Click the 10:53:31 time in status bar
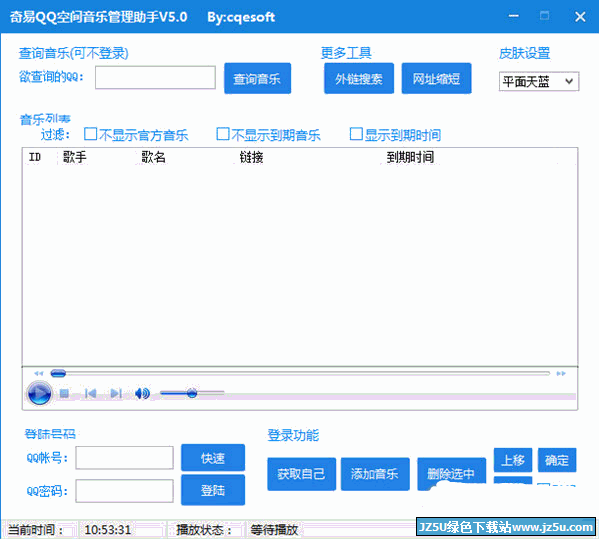Viewport: 599px width, 539px height. coord(107,530)
